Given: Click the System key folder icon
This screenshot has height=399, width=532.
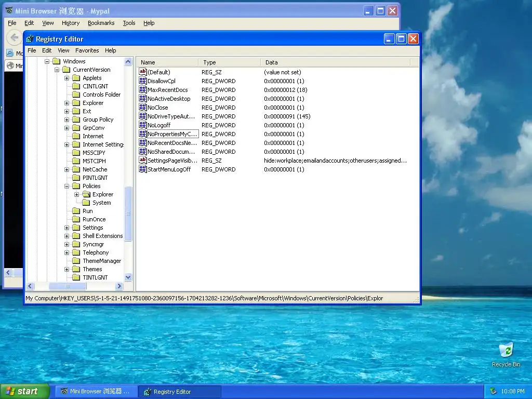Looking at the screenshot, I should coord(86,203).
